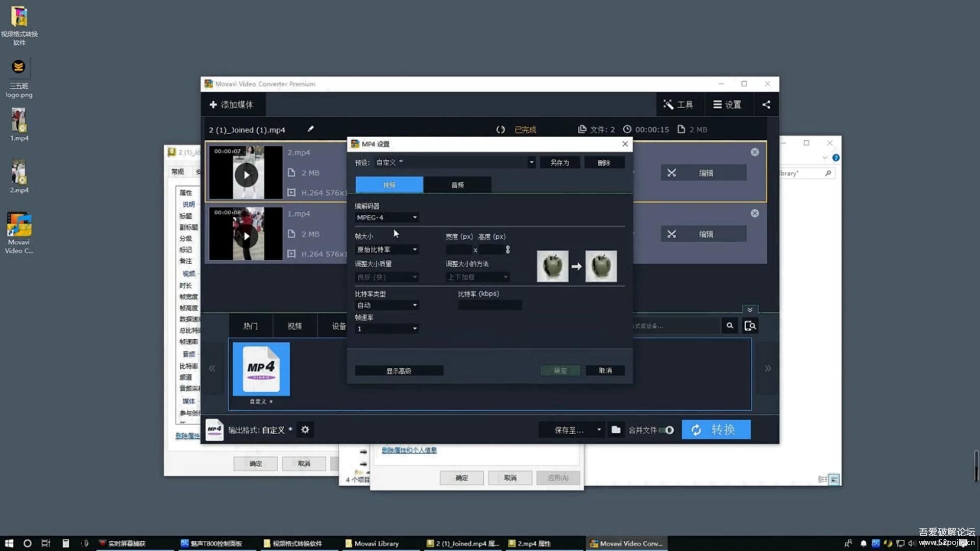Remove 2.mp4 with its circled X icon
Image resolution: width=980 pixels, height=551 pixels.
pyautogui.click(x=754, y=152)
